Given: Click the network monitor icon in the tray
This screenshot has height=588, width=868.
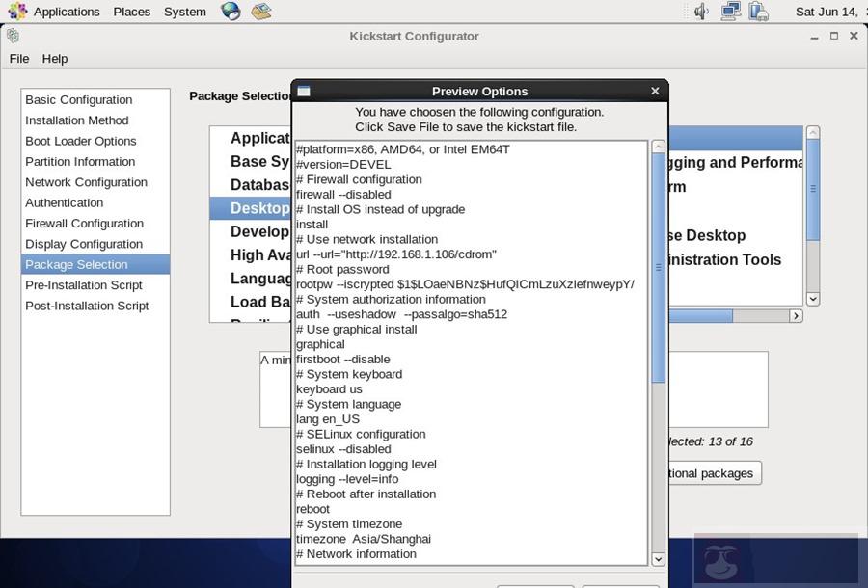Looking at the screenshot, I should click(731, 12).
